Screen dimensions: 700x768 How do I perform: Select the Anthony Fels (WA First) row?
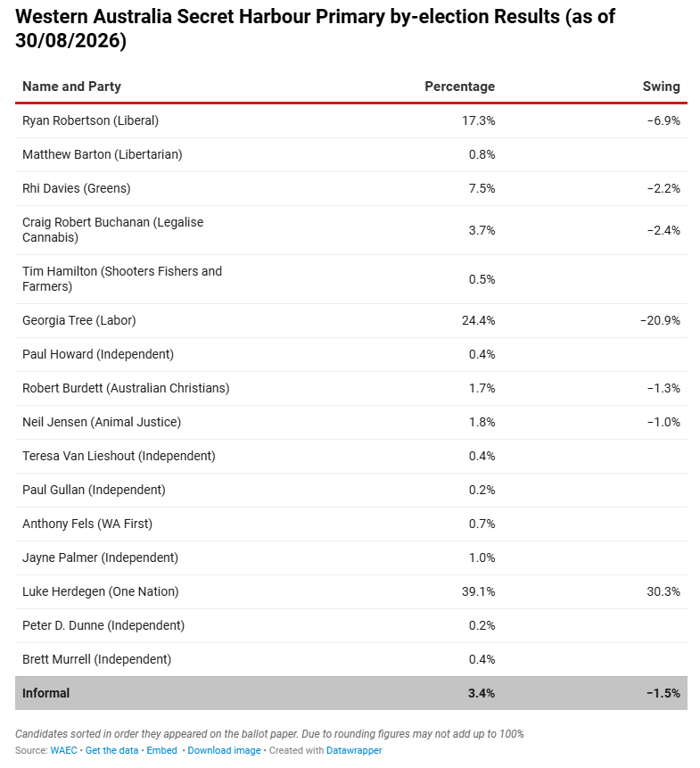(x=351, y=524)
